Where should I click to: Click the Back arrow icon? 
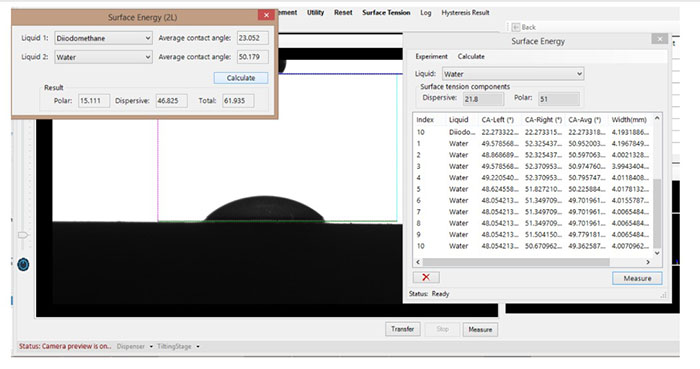[x=516, y=27]
